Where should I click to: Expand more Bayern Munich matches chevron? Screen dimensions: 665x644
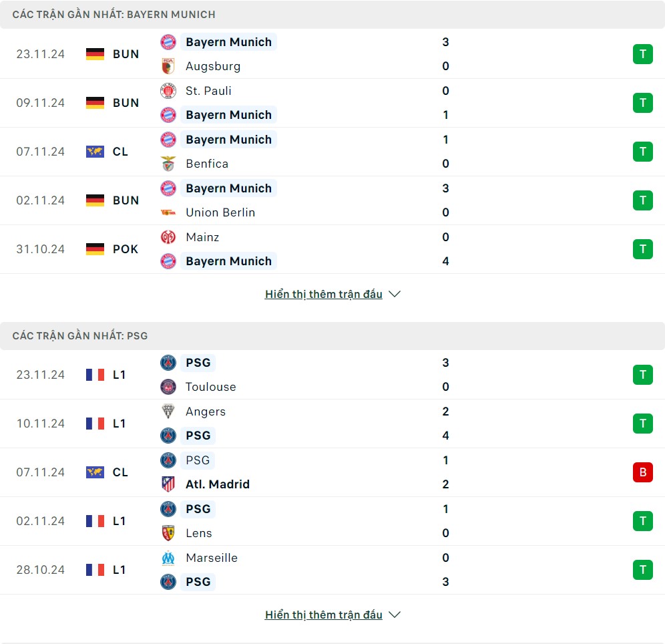(x=395, y=294)
